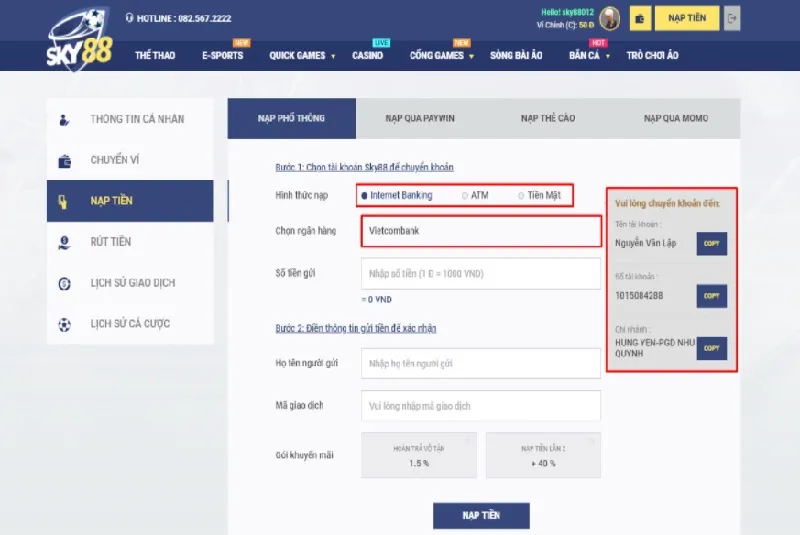Copy the account number 1015084288
800x535 pixels.
click(x=711, y=296)
